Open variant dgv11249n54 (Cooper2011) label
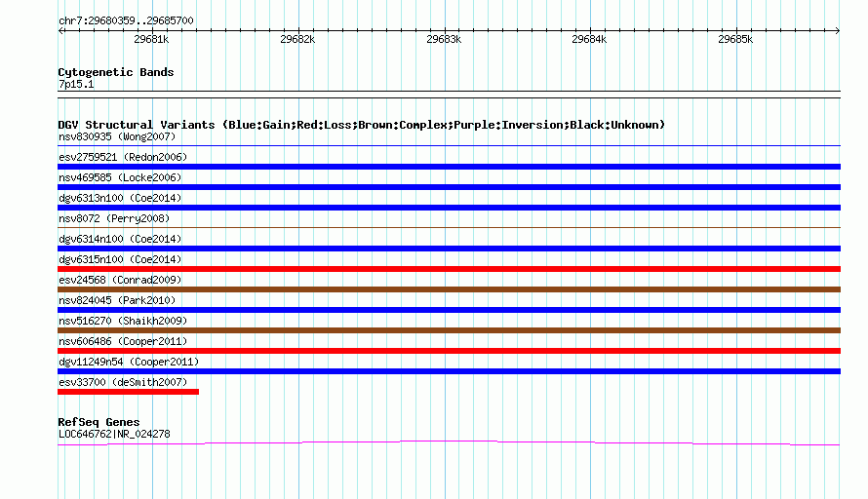The width and height of the screenshot is (868, 499). pyautogui.click(x=129, y=362)
